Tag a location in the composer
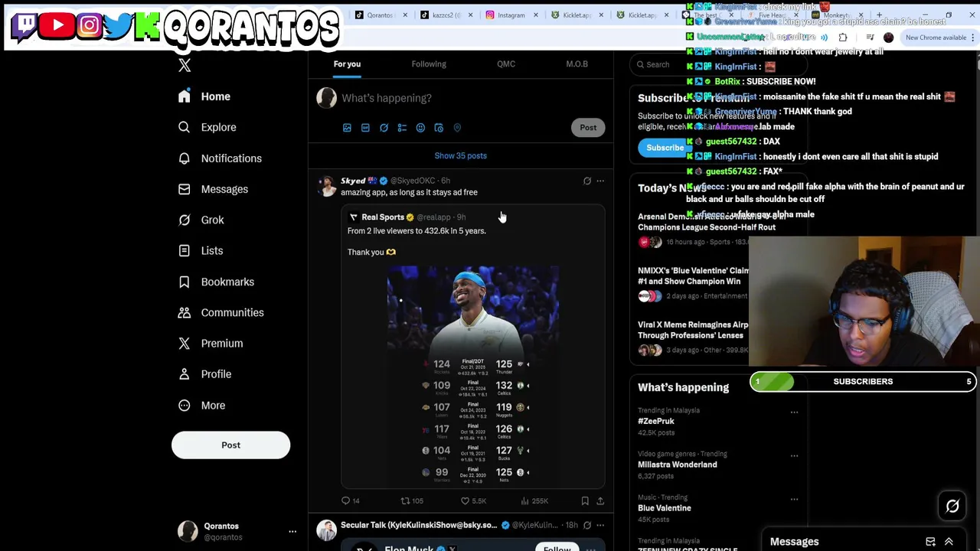Screen dimensions: 980x551 tap(457, 128)
